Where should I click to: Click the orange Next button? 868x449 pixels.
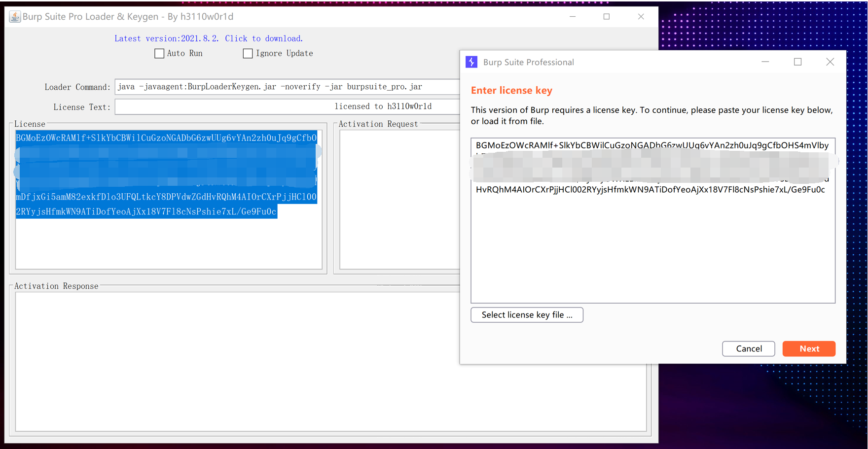tap(809, 348)
